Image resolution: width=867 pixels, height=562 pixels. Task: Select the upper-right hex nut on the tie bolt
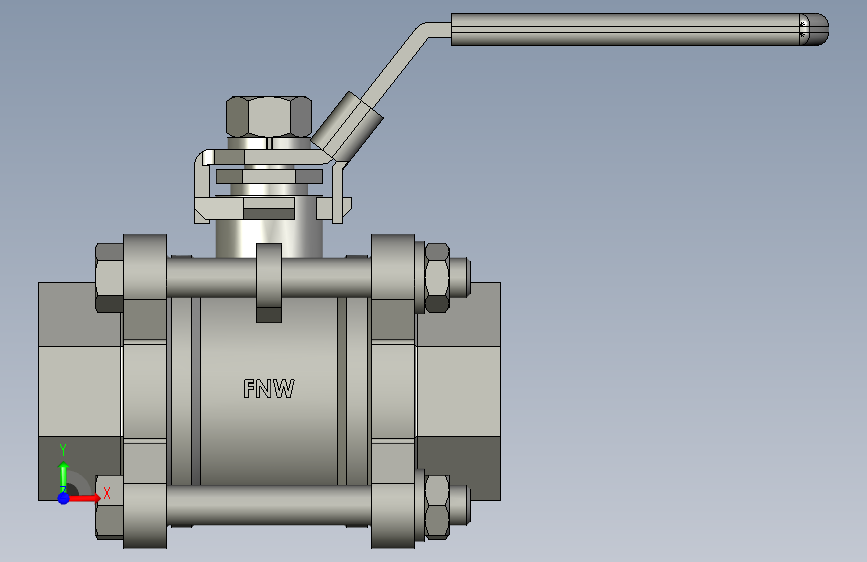tap(437, 278)
